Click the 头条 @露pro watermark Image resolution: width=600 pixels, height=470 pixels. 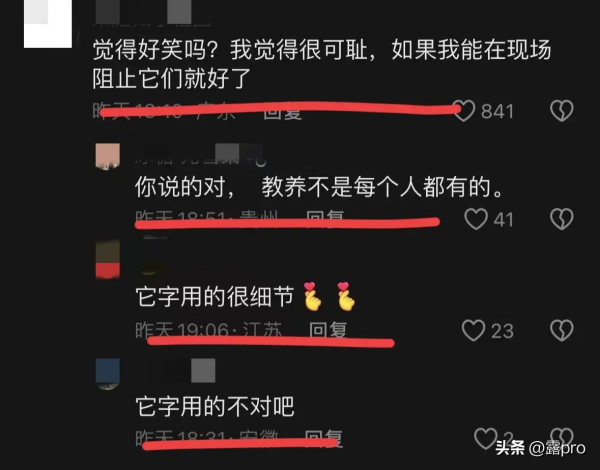pos(540,448)
